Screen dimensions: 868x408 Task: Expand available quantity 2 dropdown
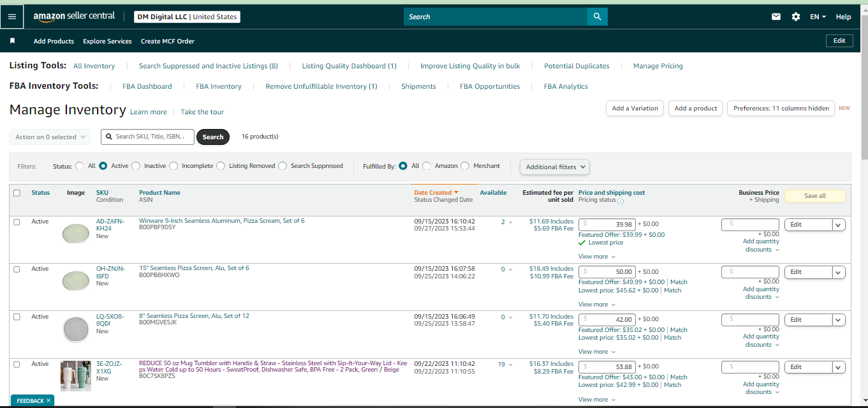click(x=506, y=222)
